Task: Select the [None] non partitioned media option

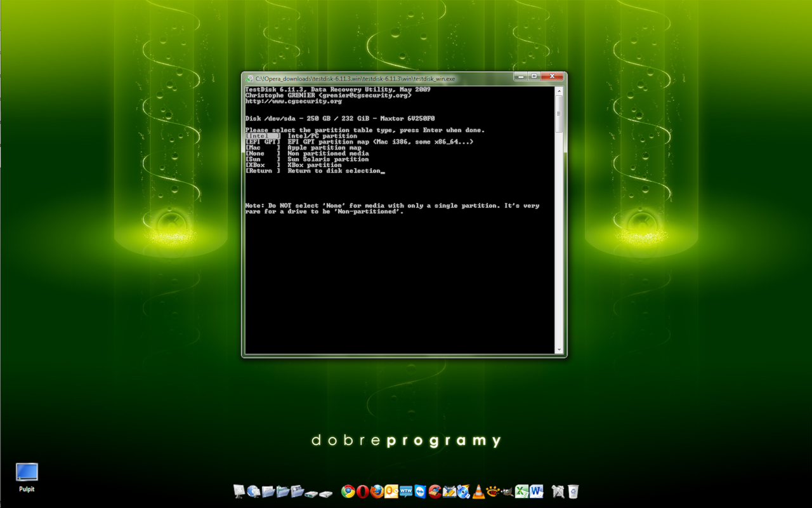Action: click(x=263, y=154)
